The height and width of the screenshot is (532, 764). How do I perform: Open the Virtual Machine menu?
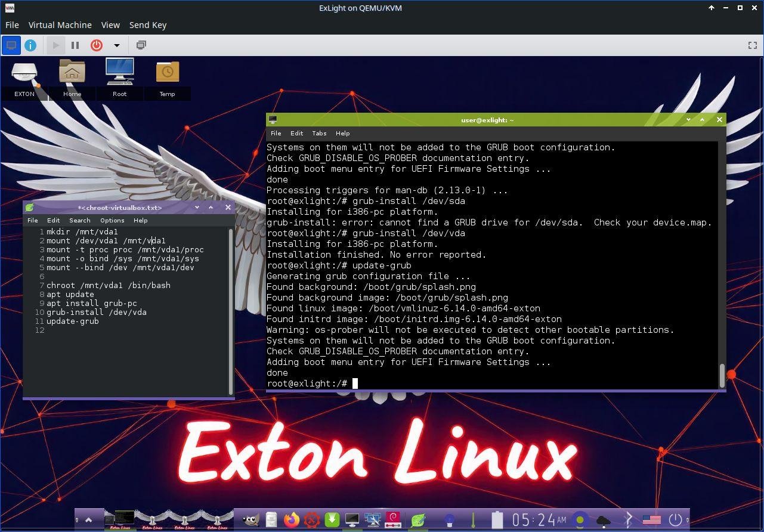tap(60, 25)
